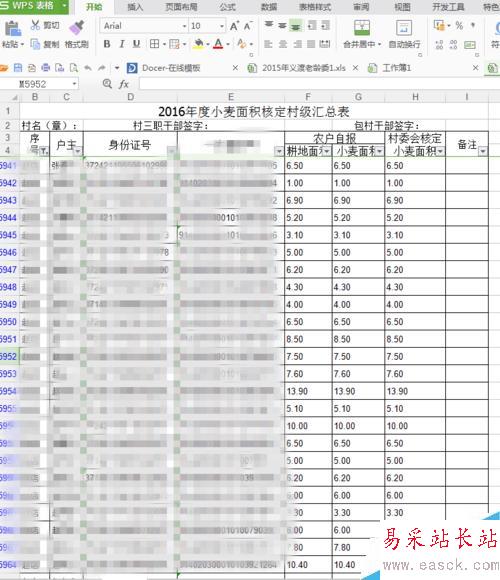Image resolution: width=500 pixels, height=580 pixels.
Task: Switch to the Docer-在线模板 document tab
Action: tap(171, 68)
